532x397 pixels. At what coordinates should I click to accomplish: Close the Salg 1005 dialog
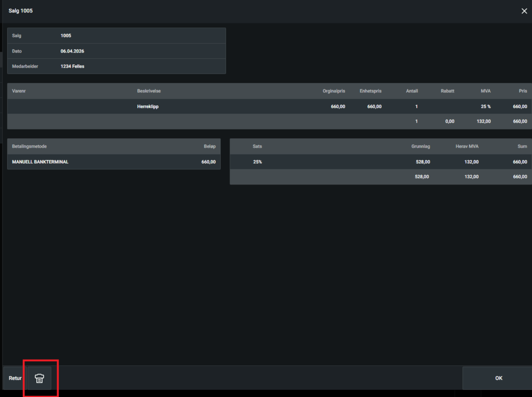(x=524, y=11)
